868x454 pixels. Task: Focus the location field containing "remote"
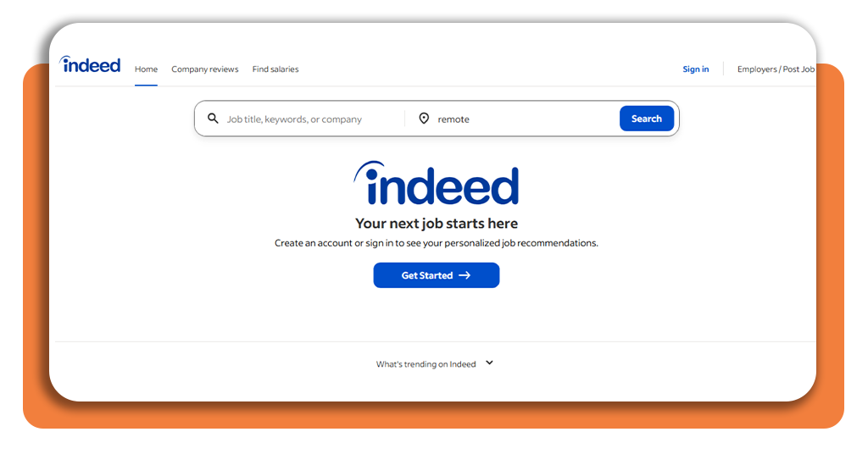click(523, 119)
